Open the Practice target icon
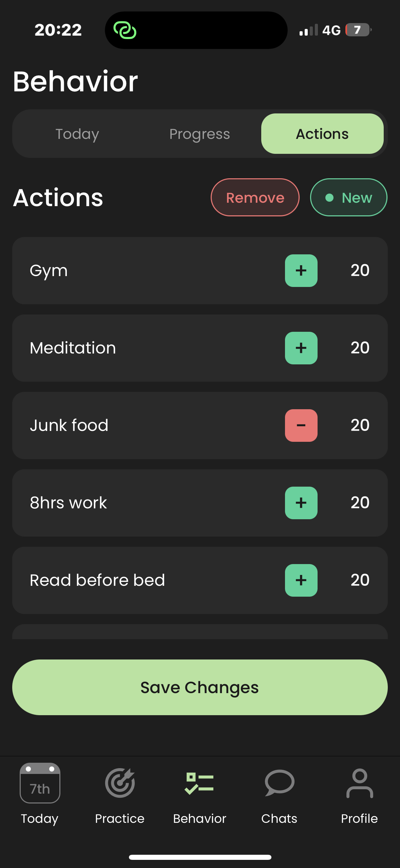 (x=120, y=783)
